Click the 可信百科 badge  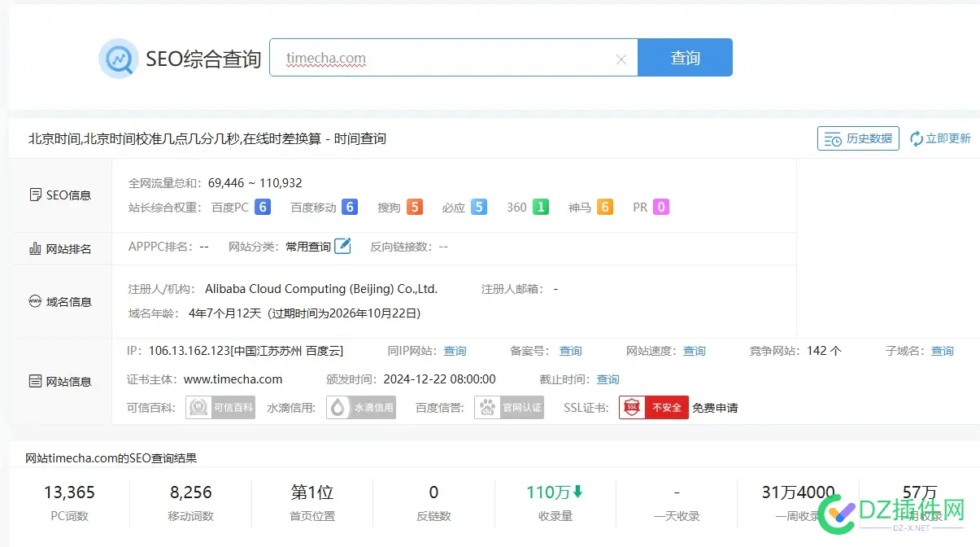tap(220, 407)
